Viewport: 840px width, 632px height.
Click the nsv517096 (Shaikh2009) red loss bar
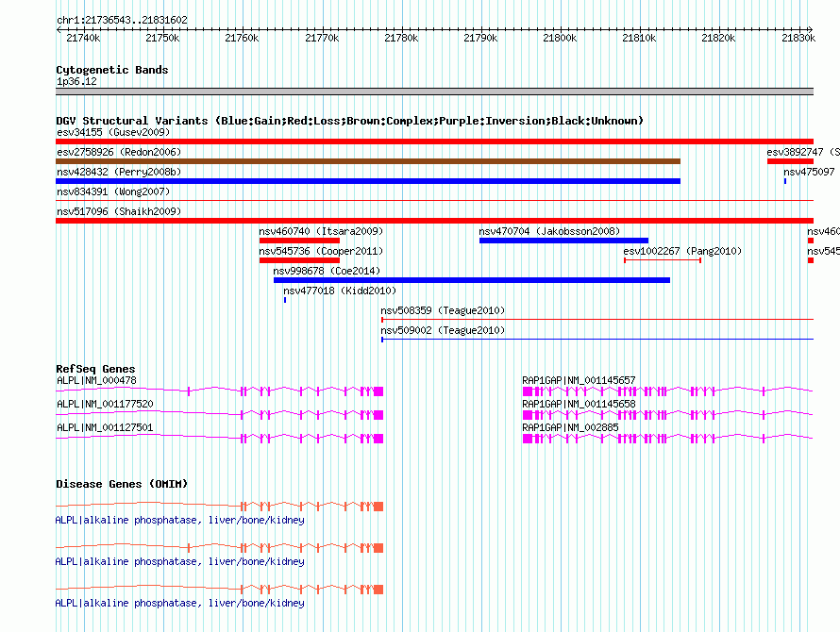434,221
